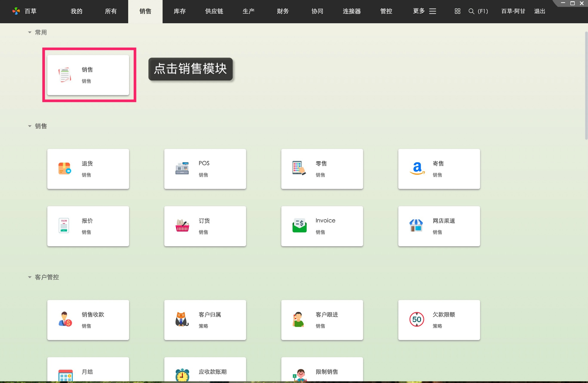Select the 退货 module

[88, 169]
